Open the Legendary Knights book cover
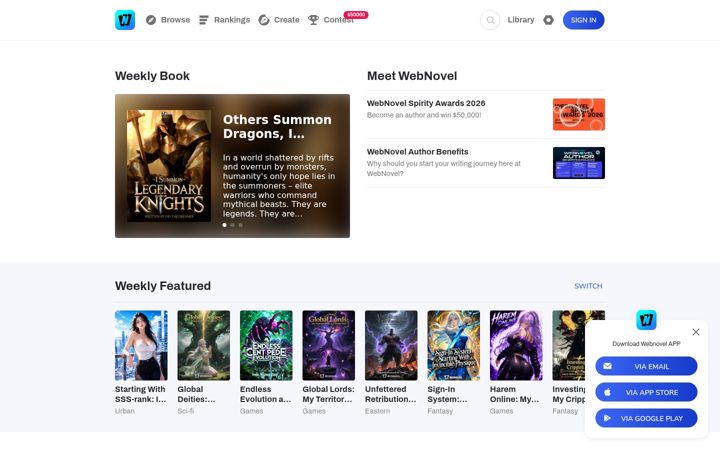The height and width of the screenshot is (450, 720). 169,166
